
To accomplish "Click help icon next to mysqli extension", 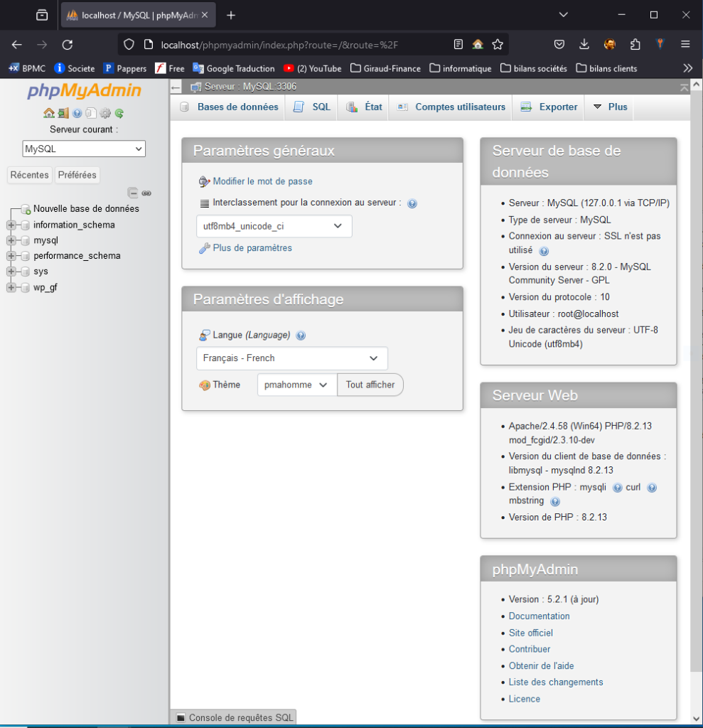I will tap(617, 488).
